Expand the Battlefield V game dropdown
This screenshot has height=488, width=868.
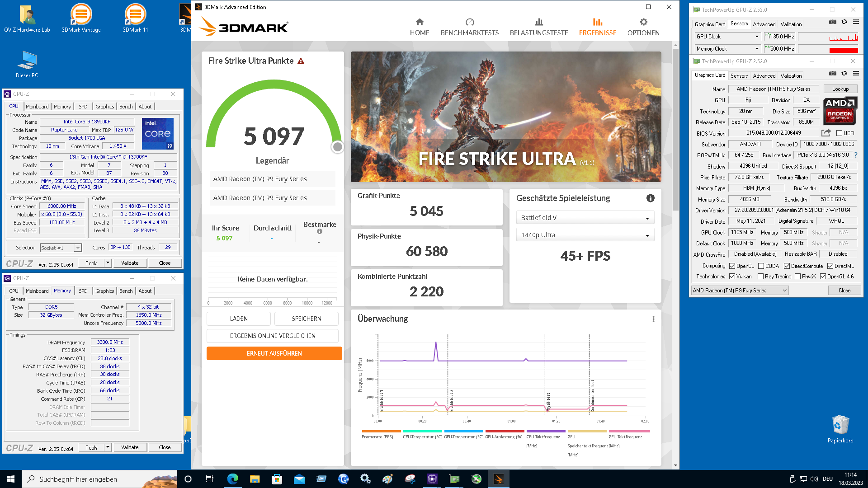585,218
